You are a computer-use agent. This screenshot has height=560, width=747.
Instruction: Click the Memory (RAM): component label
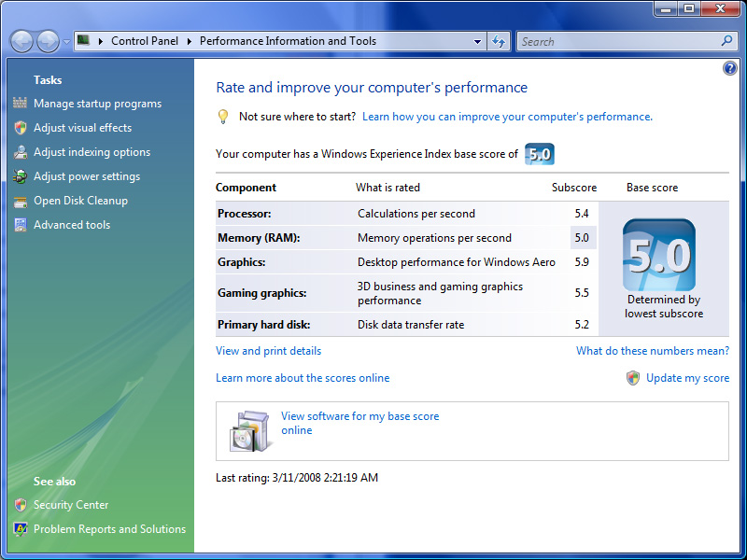click(259, 238)
